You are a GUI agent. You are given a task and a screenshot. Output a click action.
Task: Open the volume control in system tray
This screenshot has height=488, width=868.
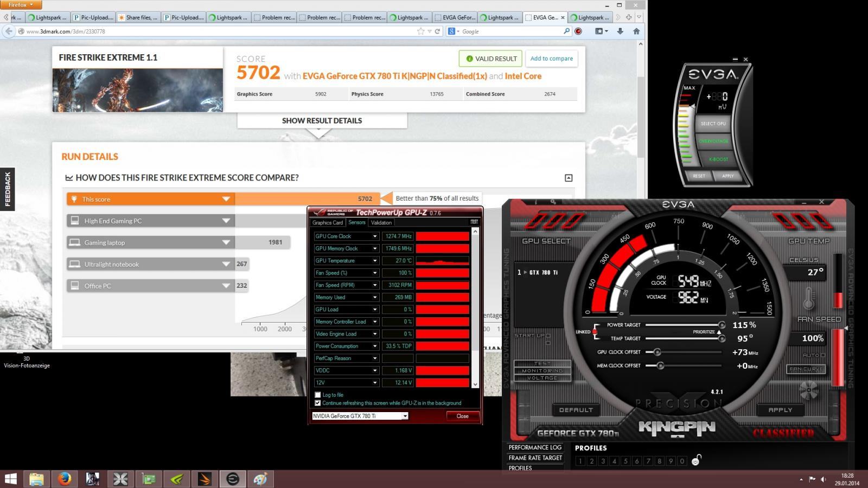point(824,479)
